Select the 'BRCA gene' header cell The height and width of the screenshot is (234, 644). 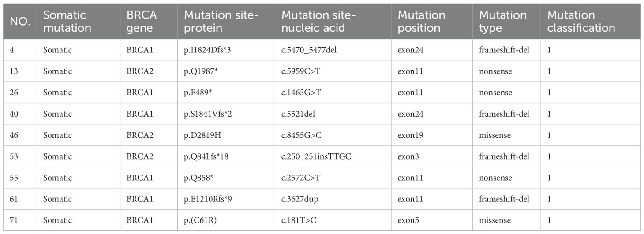[141, 22]
